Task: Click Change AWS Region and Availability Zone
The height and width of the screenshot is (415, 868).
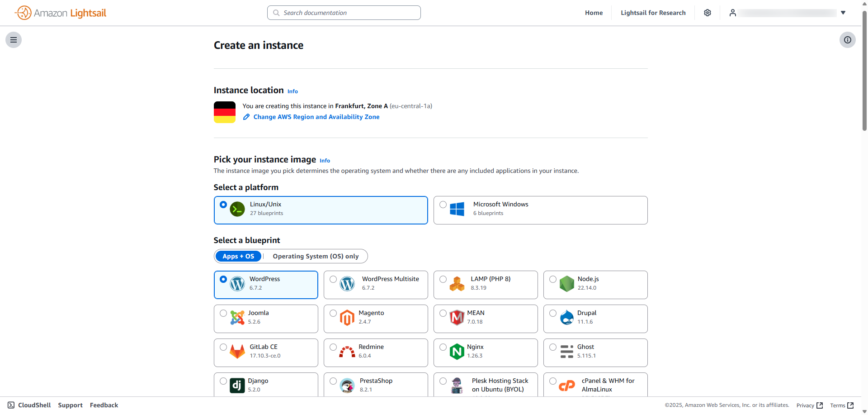Action: (316, 117)
